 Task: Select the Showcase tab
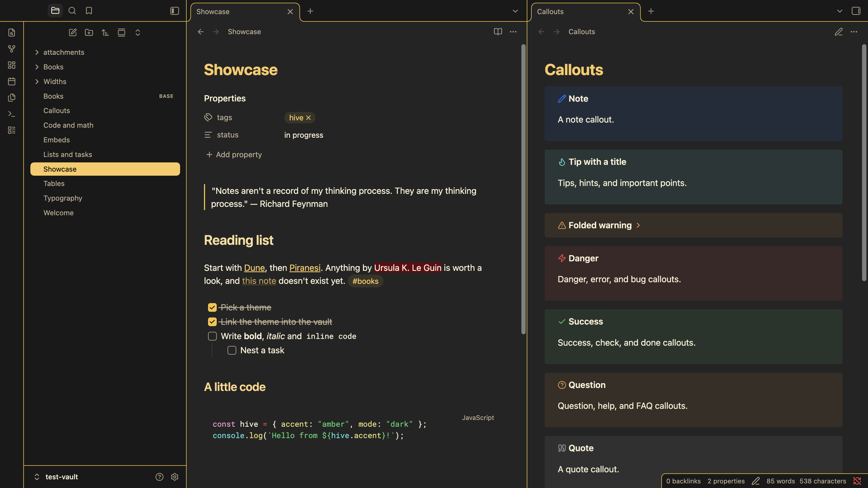pos(245,12)
